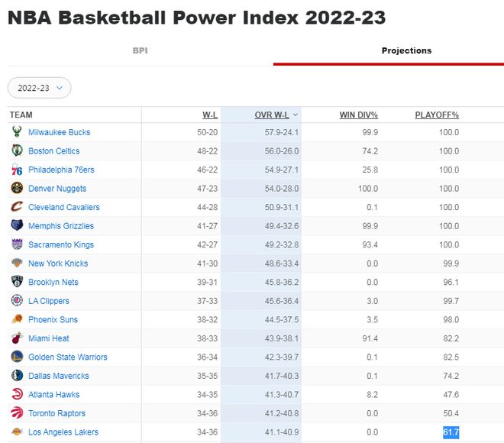Viewport: 504px width, 443px height.
Task: Click the Kings 93.4 win division value
Action: (370, 244)
